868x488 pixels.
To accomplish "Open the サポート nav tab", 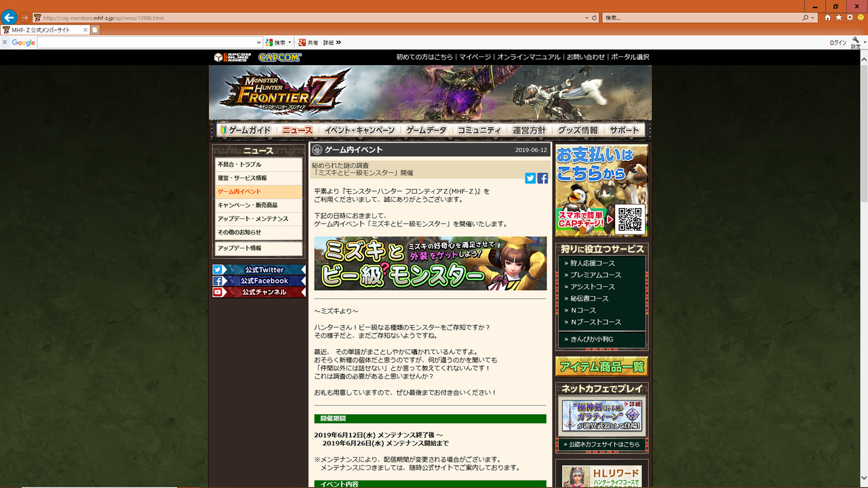I will [x=624, y=130].
